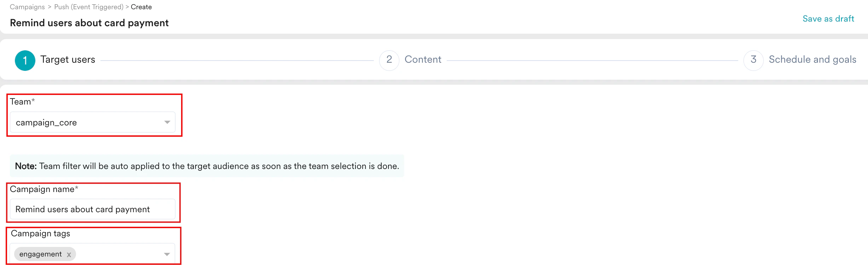Image resolution: width=868 pixels, height=265 pixels.
Task: Navigate to Campaigns via breadcrumb
Action: click(x=27, y=7)
